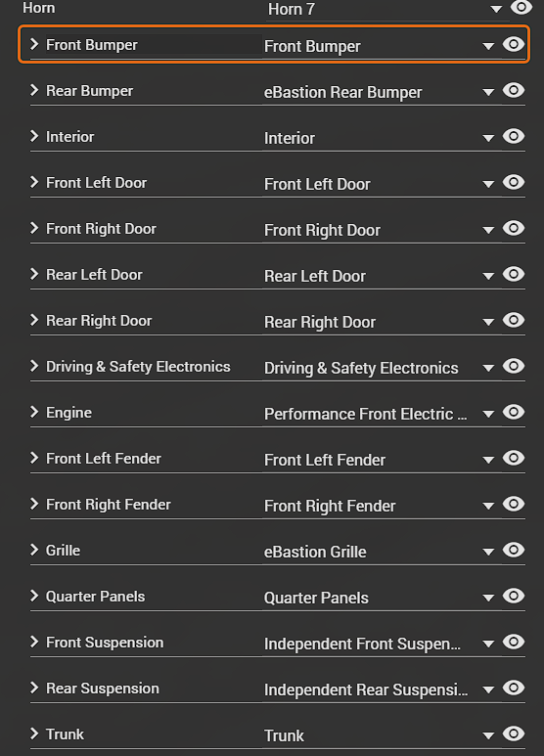Viewport: 544px width, 756px height.
Task: Toggle visibility eye for Rear Bumper
Action: pos(513,90)
